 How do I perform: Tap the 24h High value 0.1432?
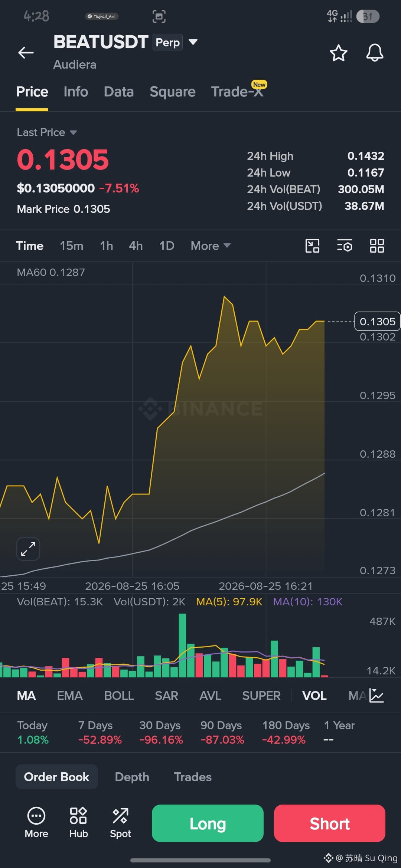[x=366, y=156]
